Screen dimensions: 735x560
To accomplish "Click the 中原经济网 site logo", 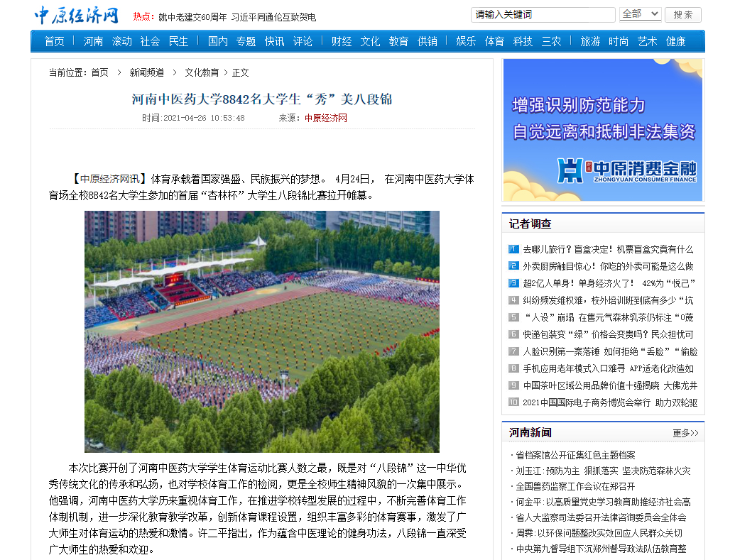I will point(77,15).
